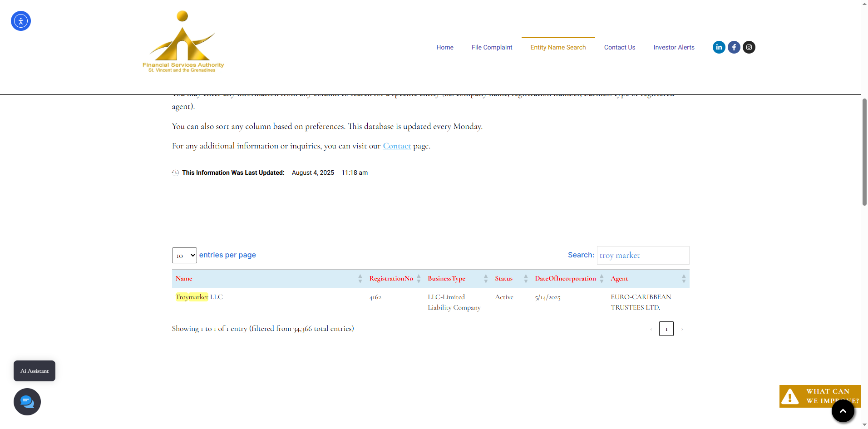Screen dimensions: 868x429
Task: Open the Instagram social icon
Action: [749, 47]
